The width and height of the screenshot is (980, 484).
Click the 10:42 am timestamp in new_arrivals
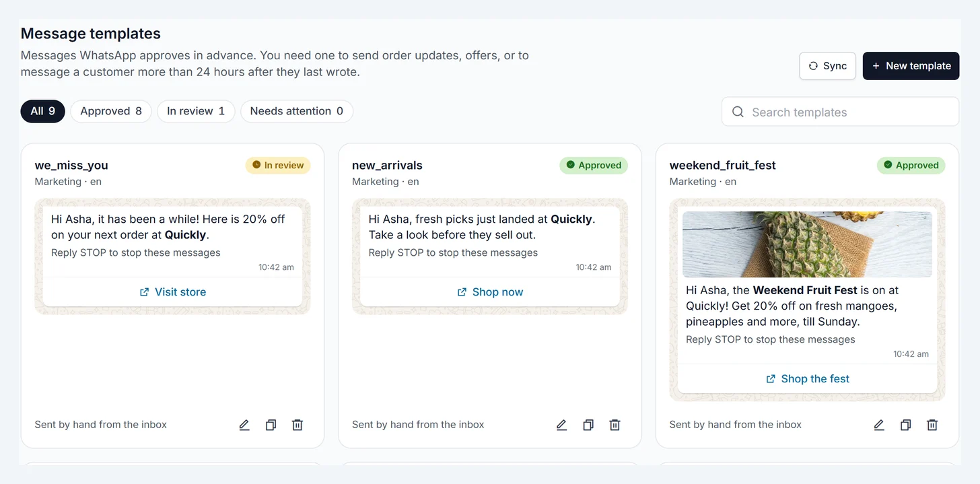pyautogui.click(x=594, y=267)
